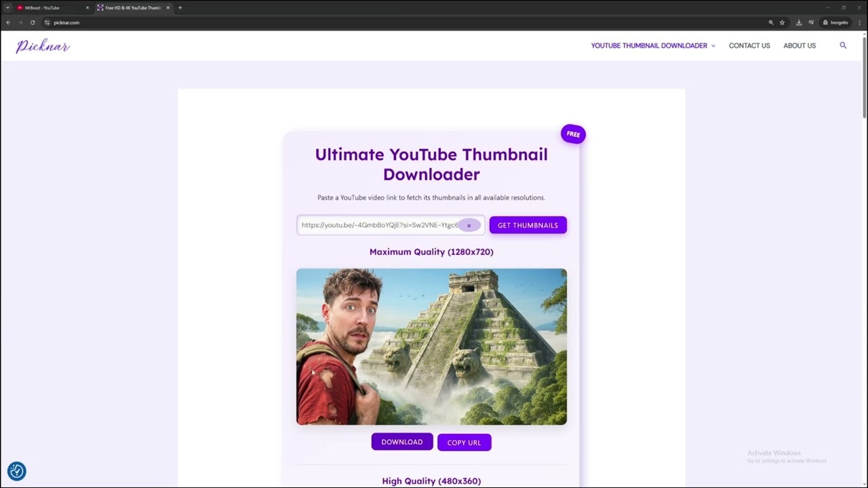Click the FREE badge
868x488 pixels.
[x=573, y=134]
